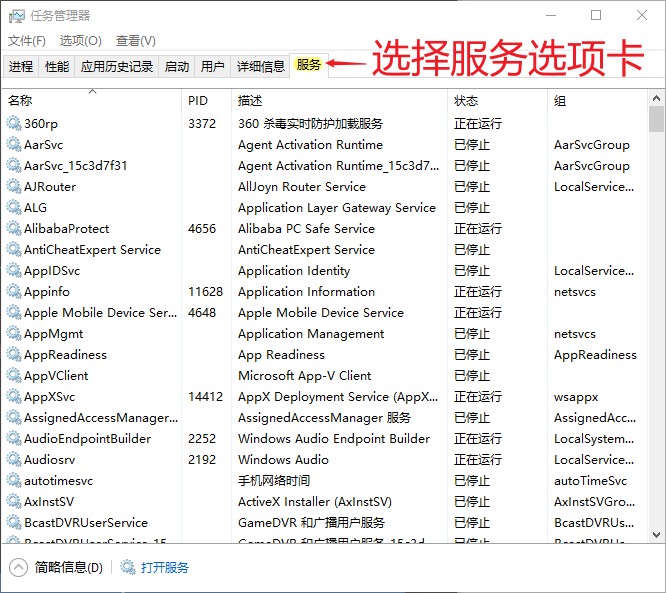Sort services by the 名称 column header
666x593 pixels.
(92, 101)
